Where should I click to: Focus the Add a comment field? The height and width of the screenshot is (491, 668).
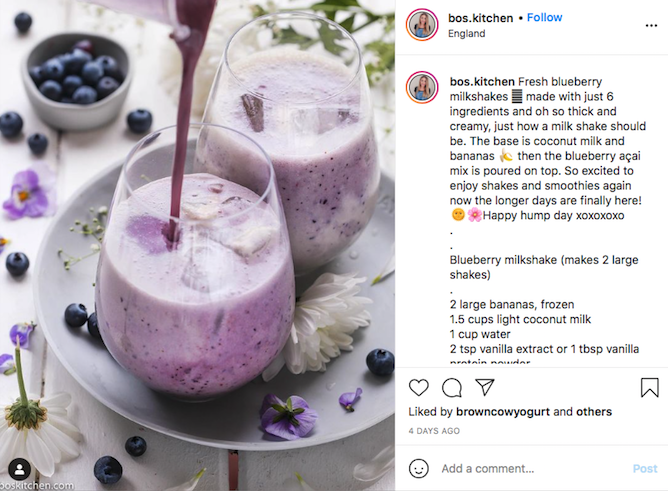click(533, 468)
